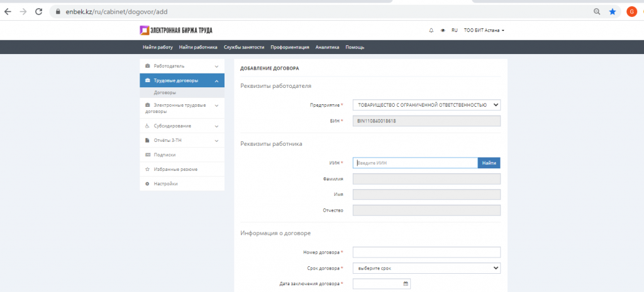Open the Предприятие dropdown
Screen dimensions: 644x292
(426, 105)
